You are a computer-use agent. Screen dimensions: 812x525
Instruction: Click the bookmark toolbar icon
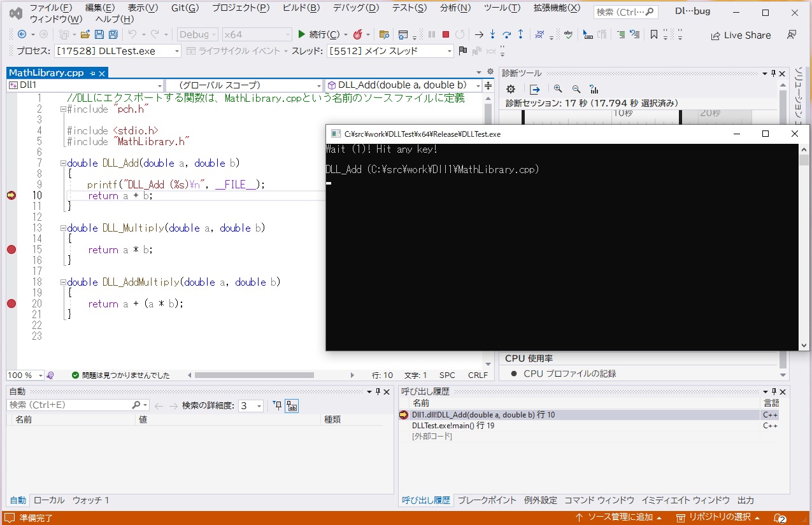pos(654,34)
